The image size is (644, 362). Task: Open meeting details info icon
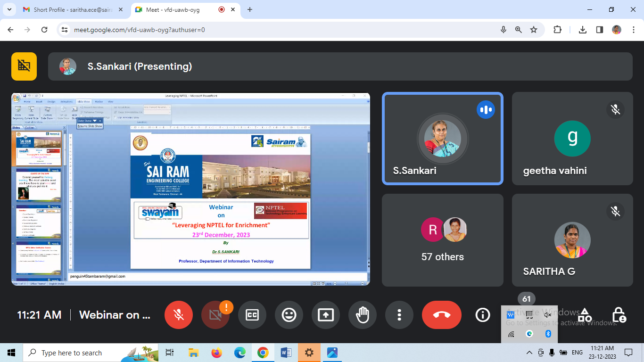(483, 315)
